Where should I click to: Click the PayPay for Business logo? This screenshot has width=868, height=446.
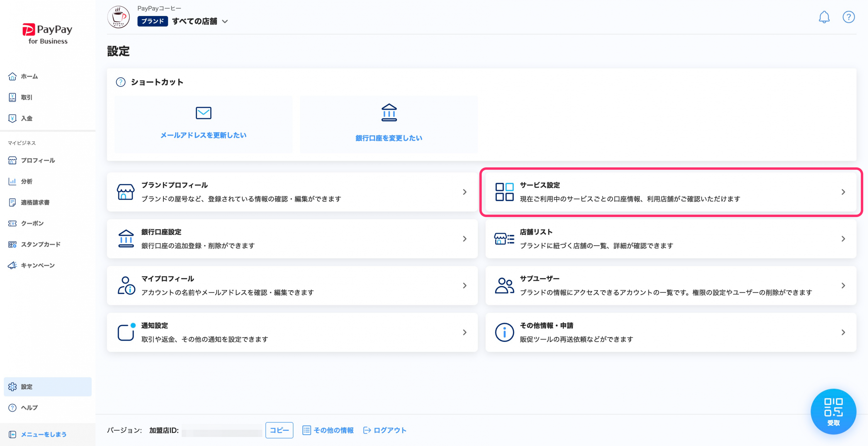(x=47, y=34)
